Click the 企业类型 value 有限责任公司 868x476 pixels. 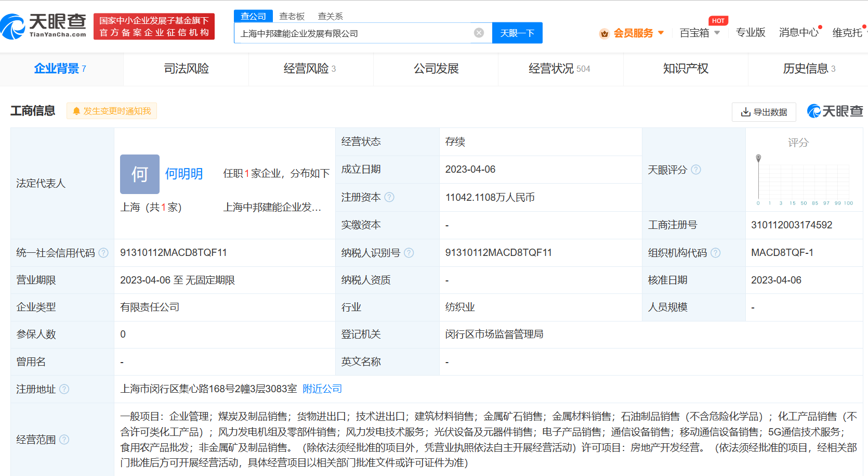(150, 307)
